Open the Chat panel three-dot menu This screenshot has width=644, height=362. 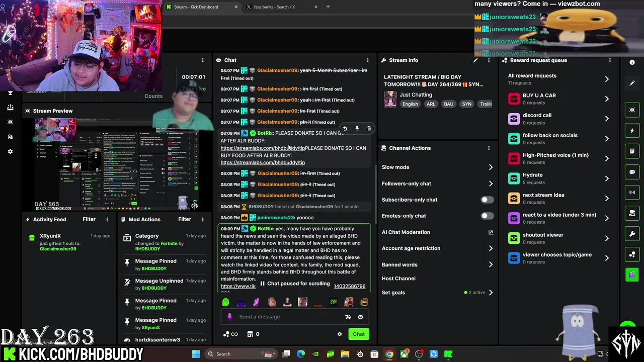pyautogui.click(x=368, y=60)
